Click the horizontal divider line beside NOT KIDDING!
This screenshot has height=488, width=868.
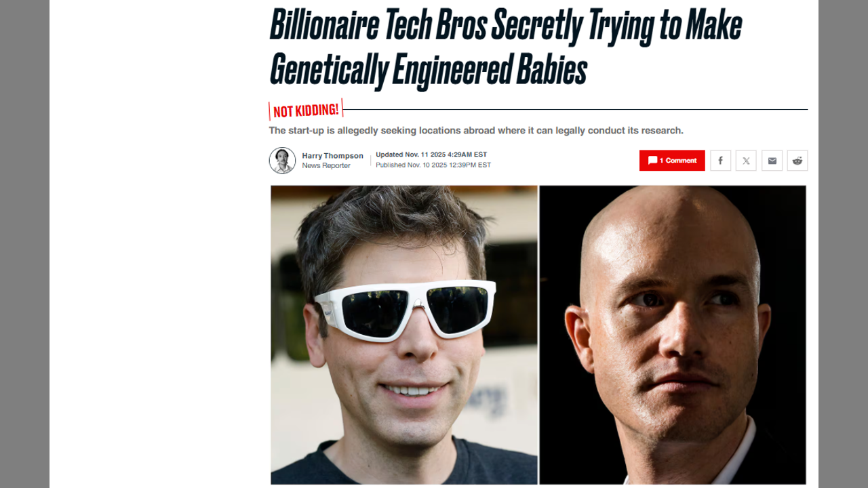coord(576,109)
